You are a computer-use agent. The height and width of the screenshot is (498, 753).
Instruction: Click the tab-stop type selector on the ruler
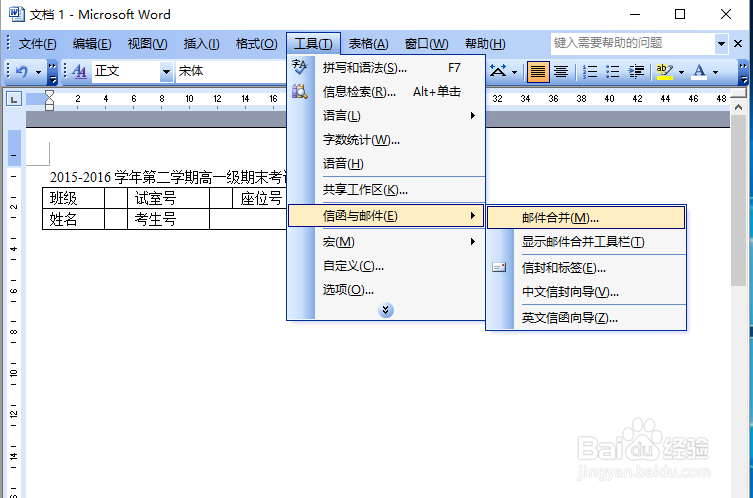tap(14, 99)
